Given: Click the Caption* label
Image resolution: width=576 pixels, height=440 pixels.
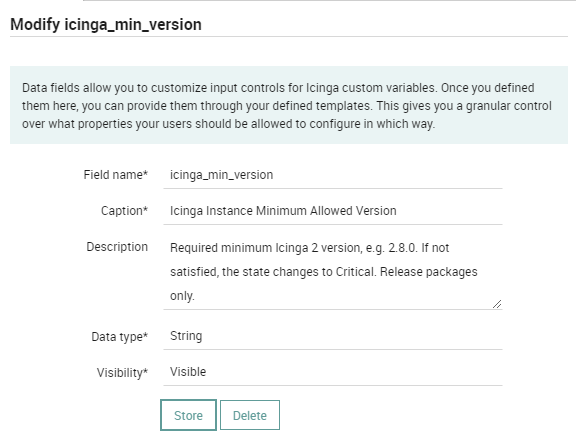Looking at the screenshot, I should [124, 211].
